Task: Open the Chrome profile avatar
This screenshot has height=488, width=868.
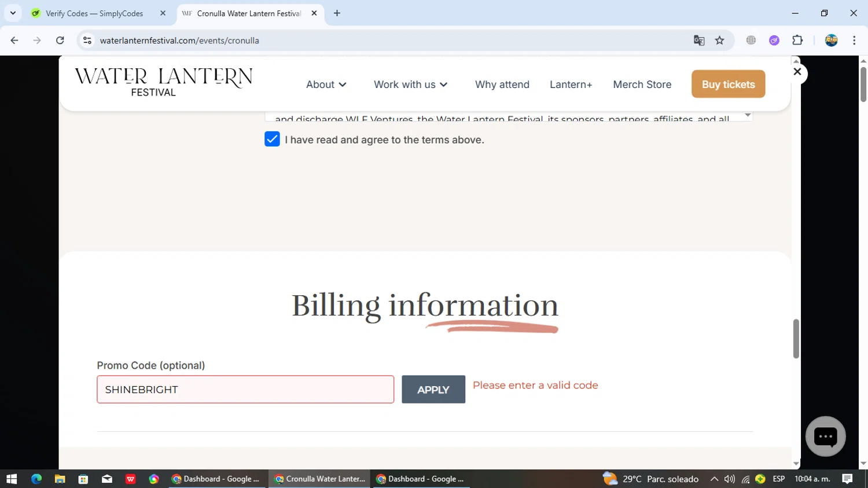Action: (832, 41)
